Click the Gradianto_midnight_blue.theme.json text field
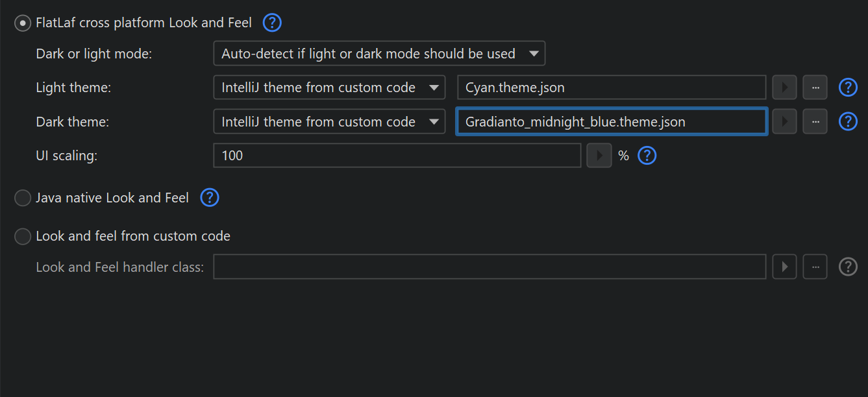 pyautogui.click(x=611, y=121)
